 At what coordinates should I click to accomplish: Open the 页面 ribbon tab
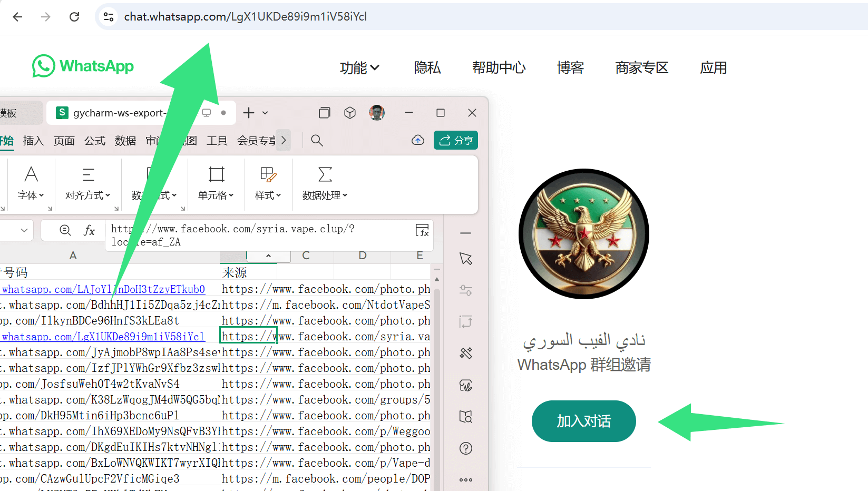(x=64, y=141)
